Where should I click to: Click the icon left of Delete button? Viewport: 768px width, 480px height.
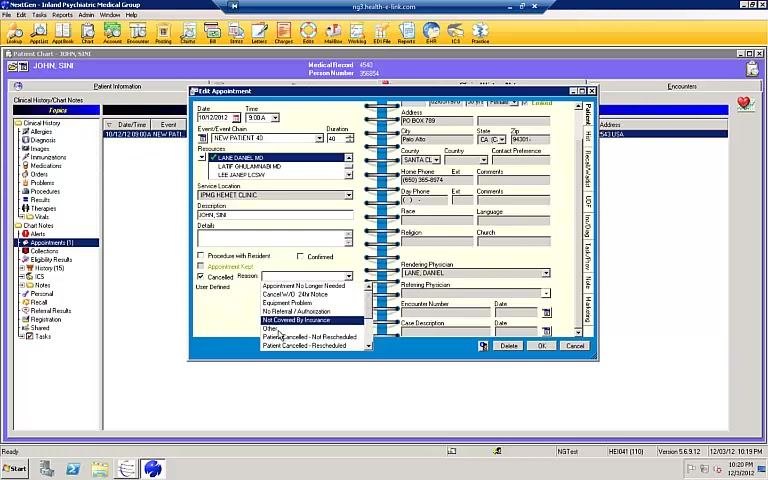click(x=483, y=346)
